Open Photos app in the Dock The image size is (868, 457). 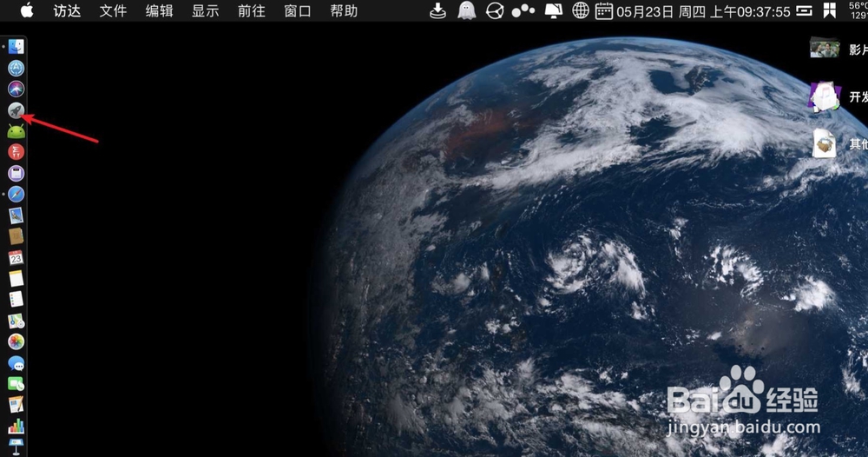(16, 341)
